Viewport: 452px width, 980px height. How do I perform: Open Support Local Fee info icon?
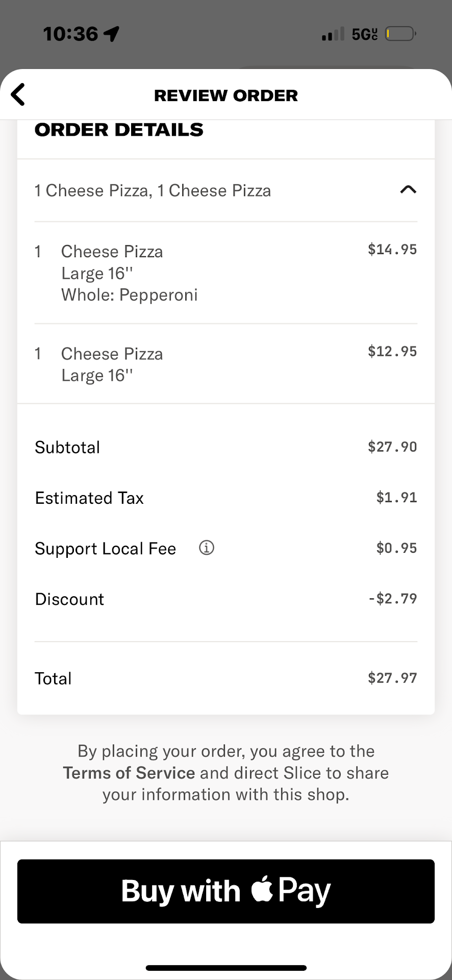(207, 548)
